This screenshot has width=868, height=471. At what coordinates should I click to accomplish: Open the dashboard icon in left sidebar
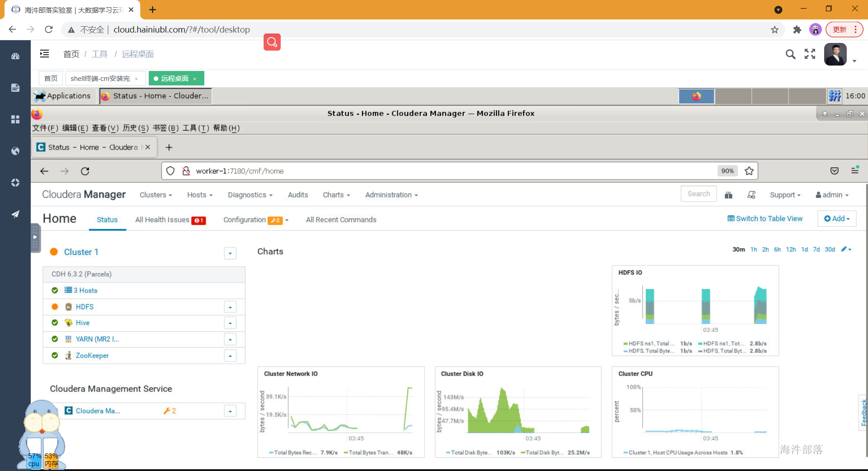pos(15,56)
